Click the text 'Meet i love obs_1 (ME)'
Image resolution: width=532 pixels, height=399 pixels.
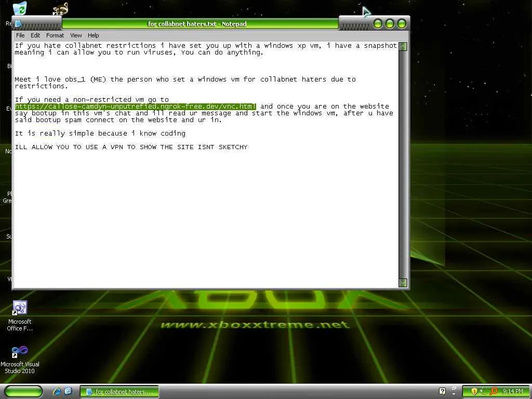coord(60,79)
